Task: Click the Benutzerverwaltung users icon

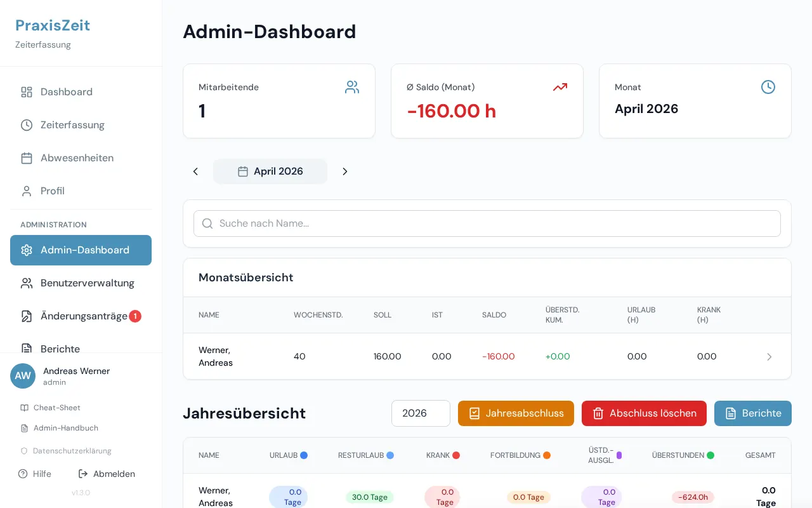Action: pos(27,283)
